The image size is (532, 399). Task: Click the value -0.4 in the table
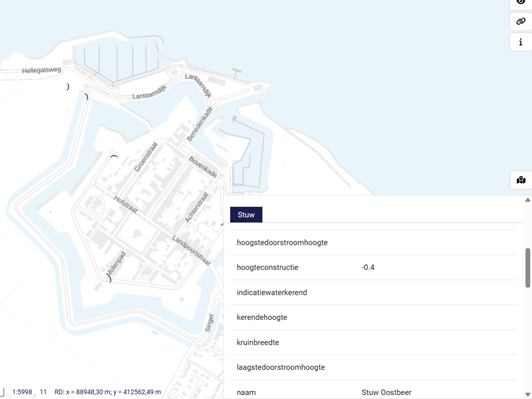coord(369,267)
